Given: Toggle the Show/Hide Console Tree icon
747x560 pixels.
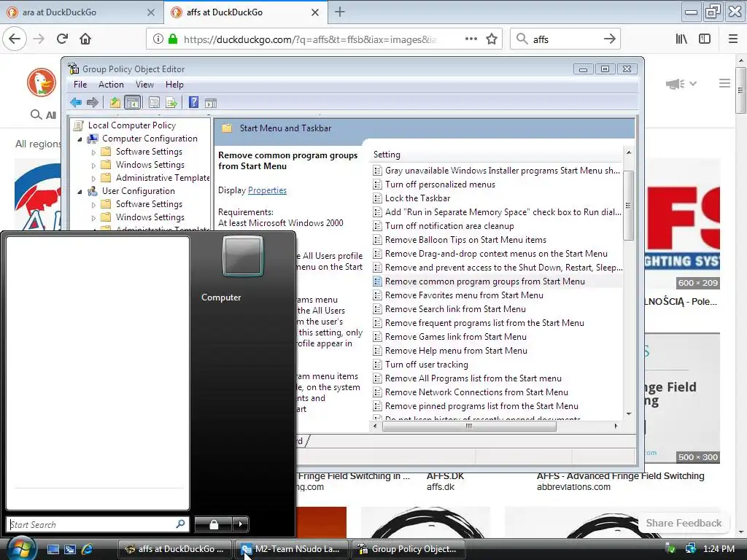Looking at the screenshot, I should [x=133, y=102].
